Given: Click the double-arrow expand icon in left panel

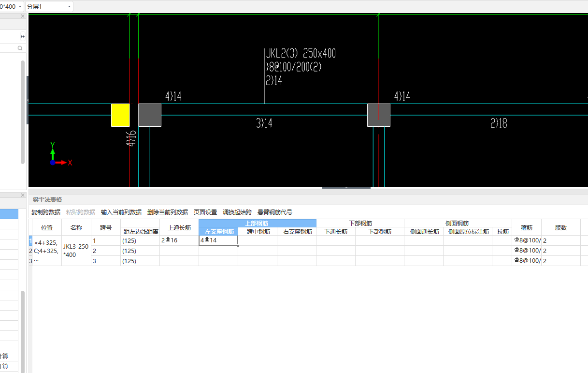Looking at the screenshot, I should coord(22,36).
